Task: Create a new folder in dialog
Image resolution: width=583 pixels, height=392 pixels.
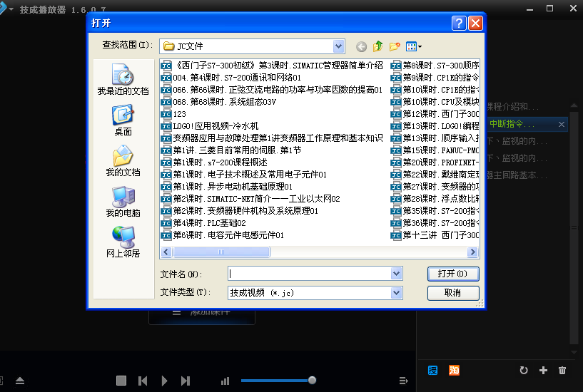Action: coord(395,46)
